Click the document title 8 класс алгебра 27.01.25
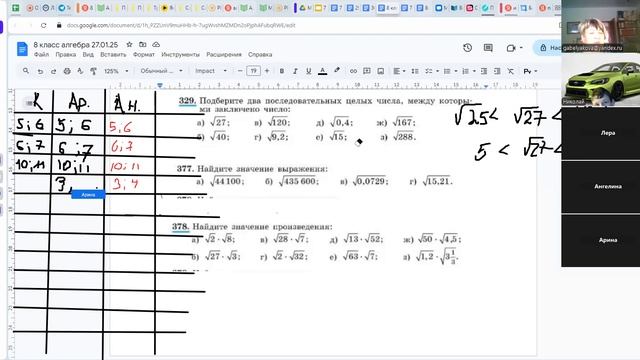The height and width of the screenshot is (360, 640). (x=76, y=44)
